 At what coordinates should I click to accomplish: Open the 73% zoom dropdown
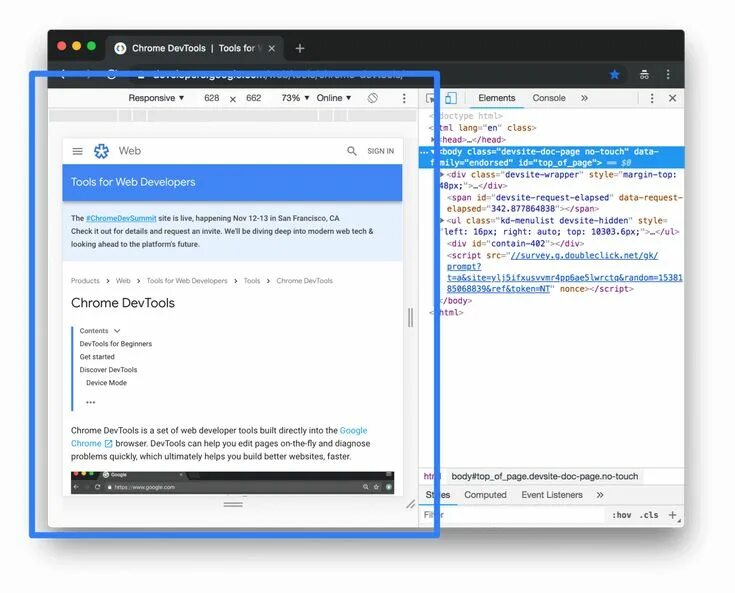pos(295,98)
